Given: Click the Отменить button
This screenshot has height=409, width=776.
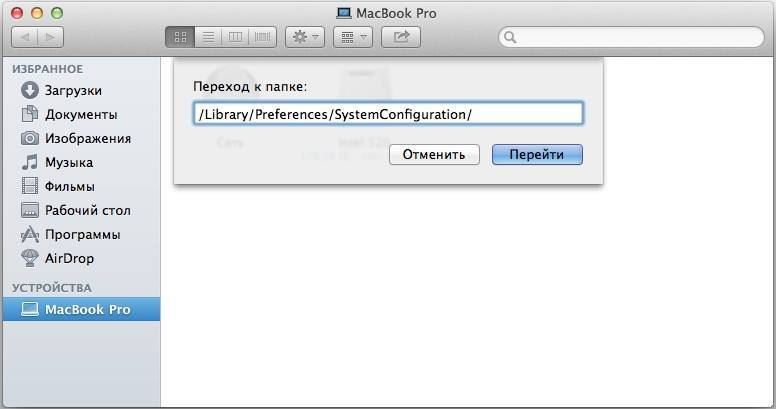Looking at the screenshot, I should pos(434,154).
